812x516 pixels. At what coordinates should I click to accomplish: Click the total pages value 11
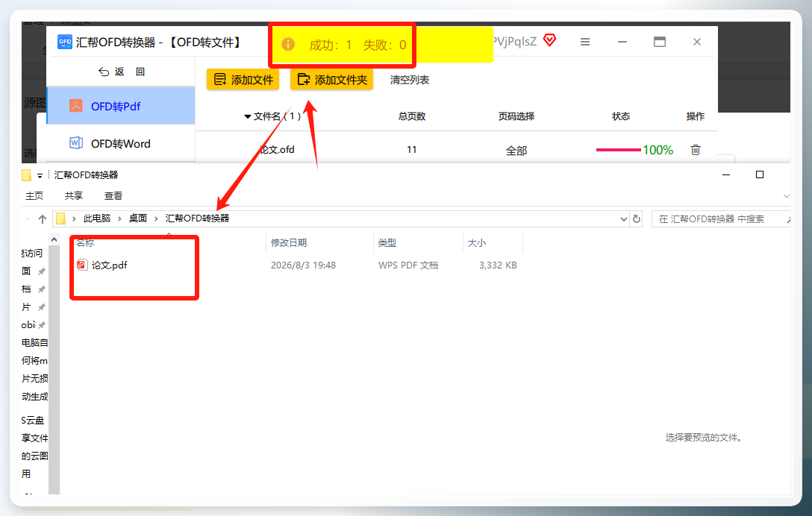(x=412, y=150)
